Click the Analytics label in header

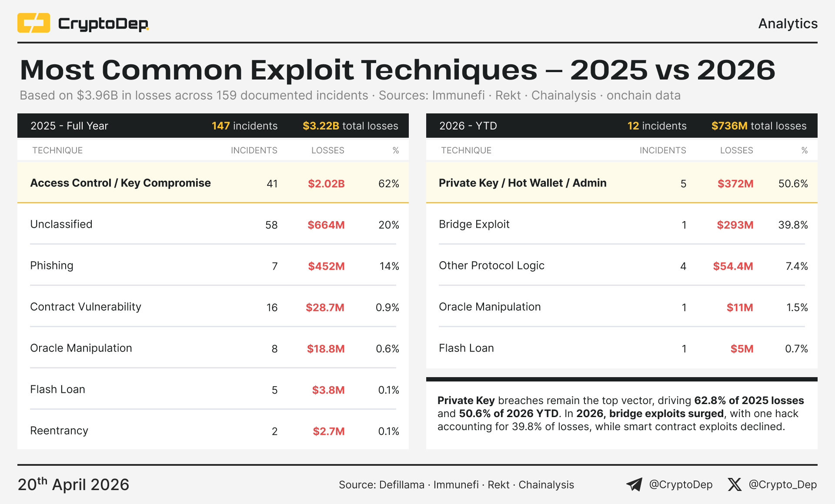coord(788,23)
